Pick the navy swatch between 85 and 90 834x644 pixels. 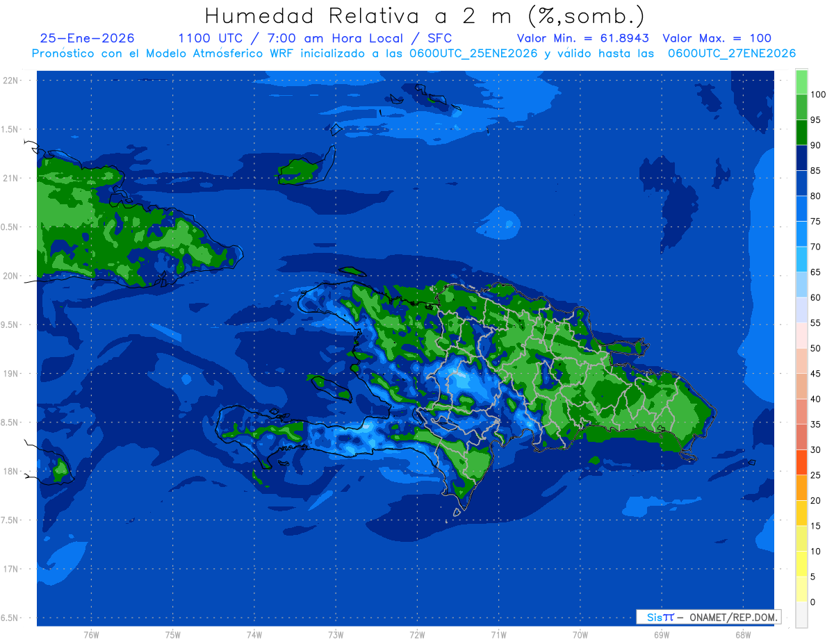(x=801, y=158)
